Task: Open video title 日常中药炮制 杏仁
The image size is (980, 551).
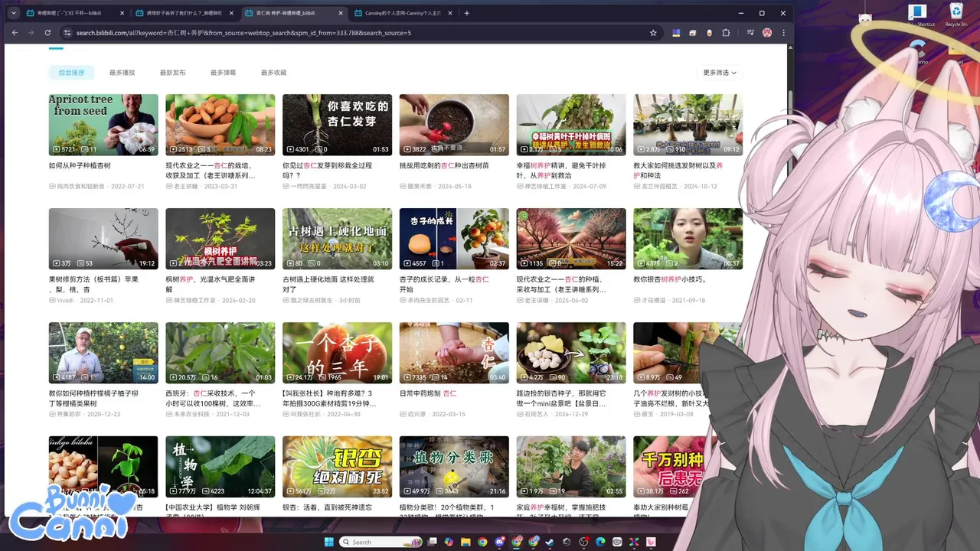Action: 428,393
